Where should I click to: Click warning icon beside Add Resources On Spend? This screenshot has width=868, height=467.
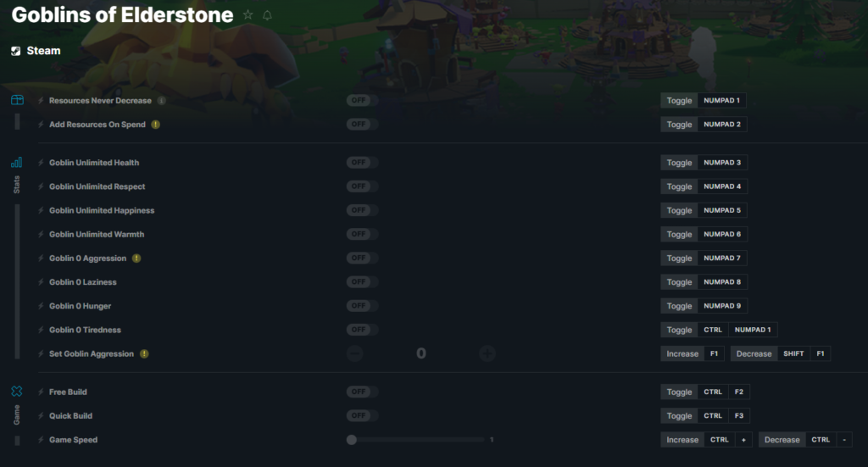tap(156, 125)
